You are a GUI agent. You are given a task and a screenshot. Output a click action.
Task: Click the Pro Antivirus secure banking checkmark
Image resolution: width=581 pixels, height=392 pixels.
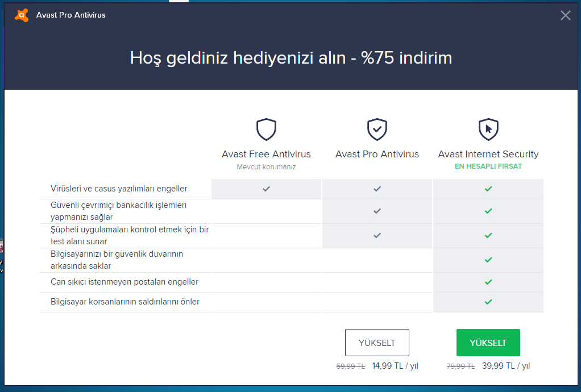377,211
